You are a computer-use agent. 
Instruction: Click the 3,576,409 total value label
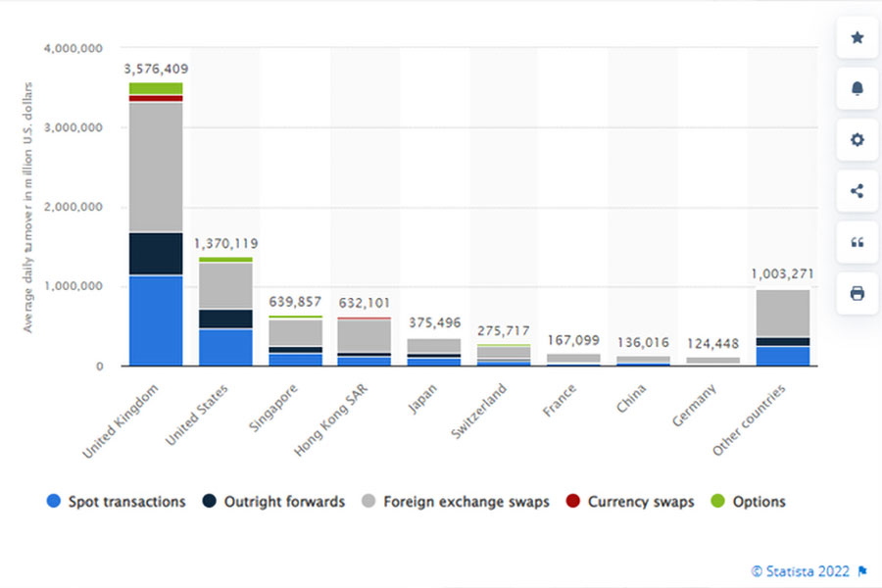point(157,69)
